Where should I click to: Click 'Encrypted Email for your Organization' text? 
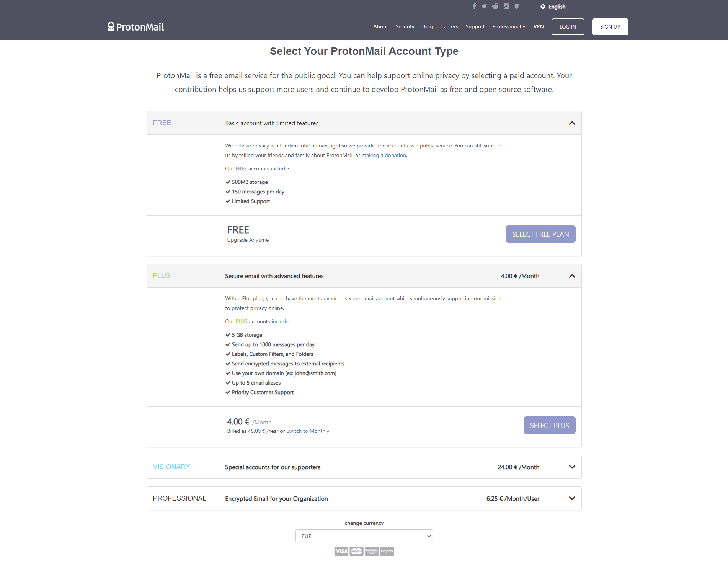coord(276,499)
